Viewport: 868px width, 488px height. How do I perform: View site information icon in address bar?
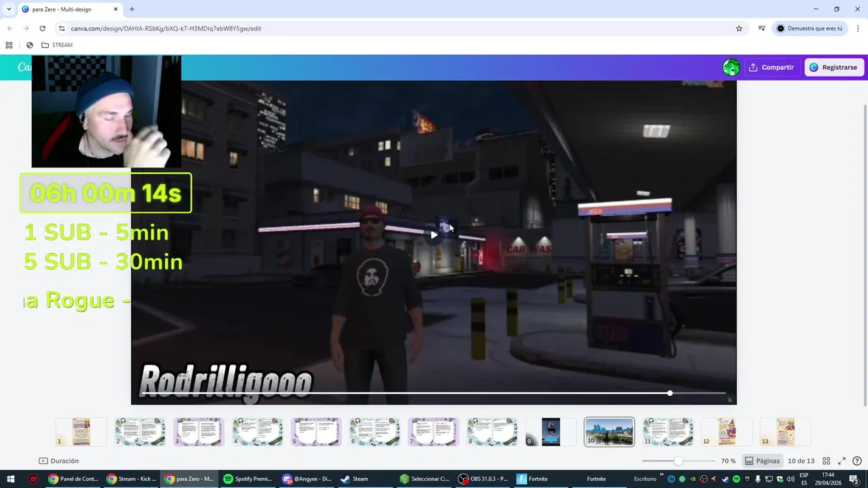(62, 28)
